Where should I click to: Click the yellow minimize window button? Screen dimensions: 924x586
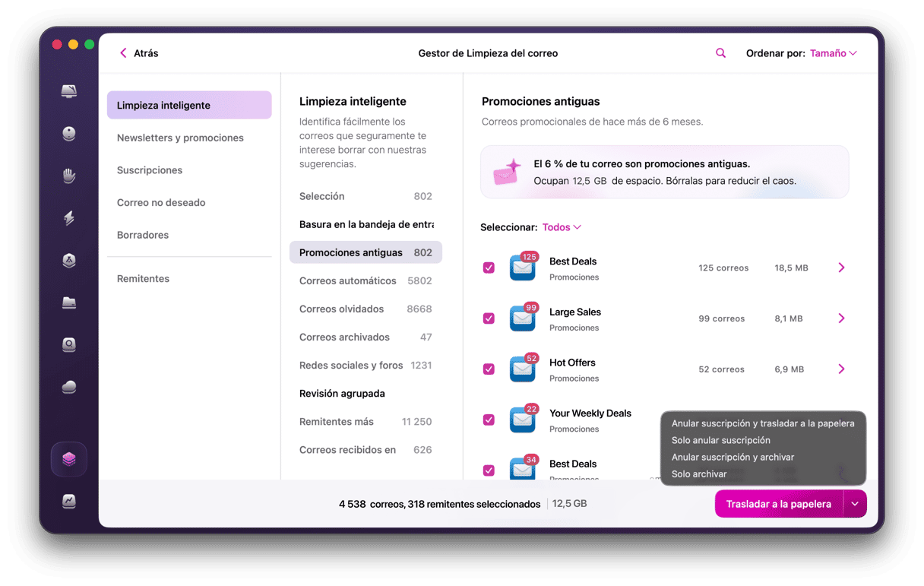coord(73,45)
